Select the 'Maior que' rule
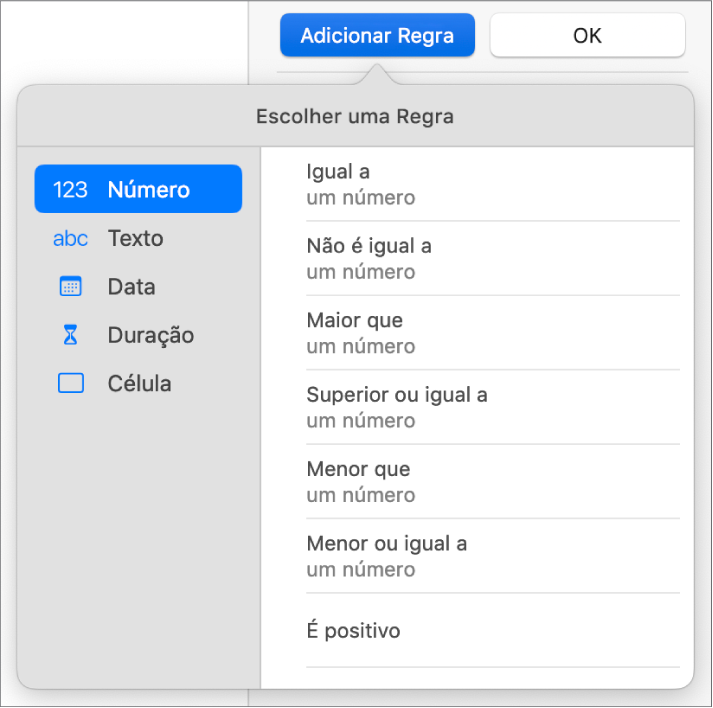This screenshot has height=708, width=713. point(493,333)
